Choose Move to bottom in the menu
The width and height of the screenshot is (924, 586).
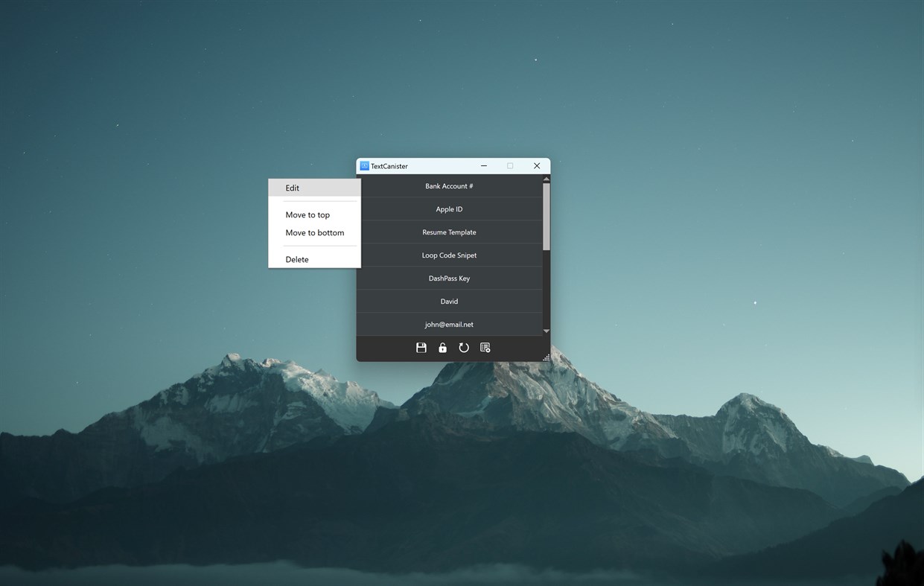click(315, 232)
